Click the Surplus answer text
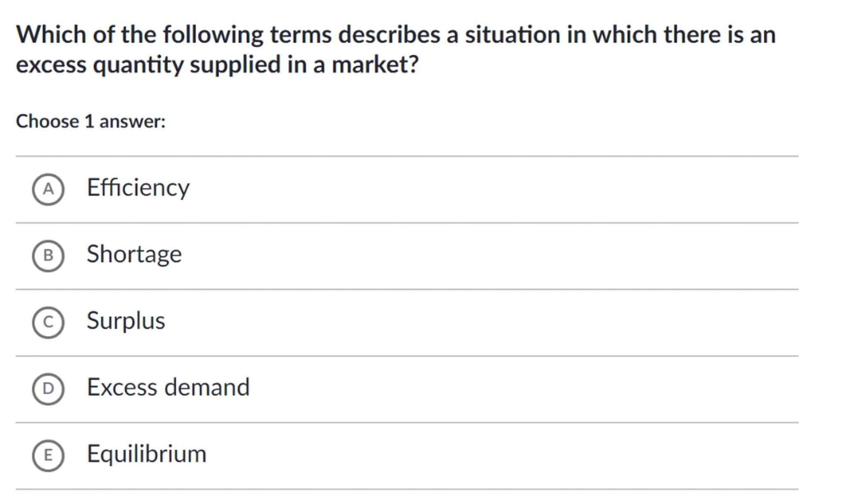842x504 pixels. point(126,321)
